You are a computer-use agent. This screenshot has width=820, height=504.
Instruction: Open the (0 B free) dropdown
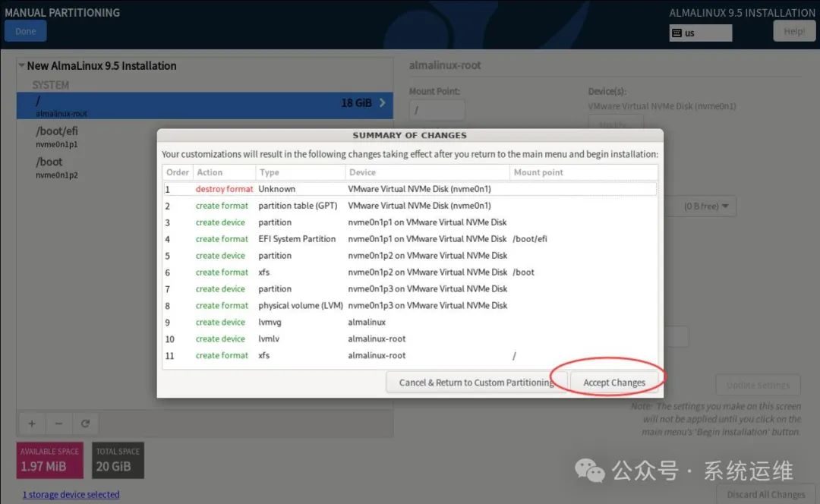coord(701,206)
